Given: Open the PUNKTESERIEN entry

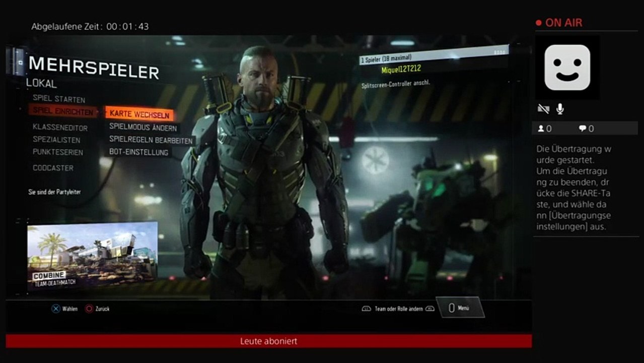Looking at the screenshot, I should click(x=58, y=152).
